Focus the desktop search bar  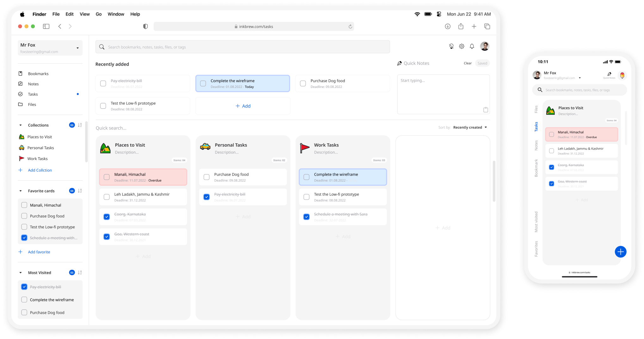point(243,47)
